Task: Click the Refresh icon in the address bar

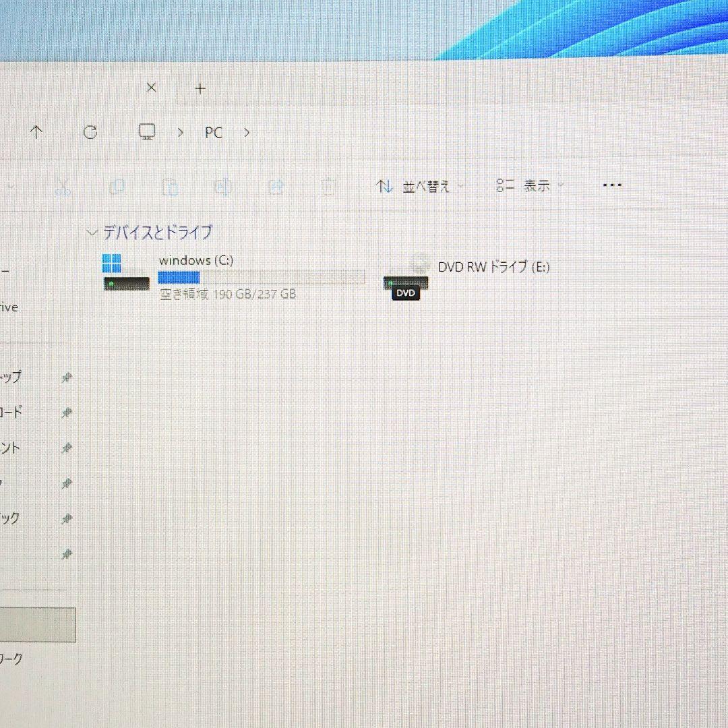Action: 90,132
